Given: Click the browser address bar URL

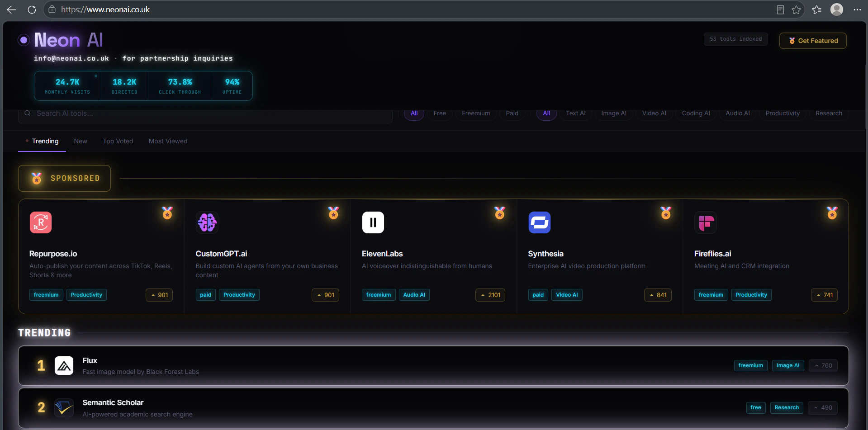Looking at the screenshot, I should [x=105, y=9].
